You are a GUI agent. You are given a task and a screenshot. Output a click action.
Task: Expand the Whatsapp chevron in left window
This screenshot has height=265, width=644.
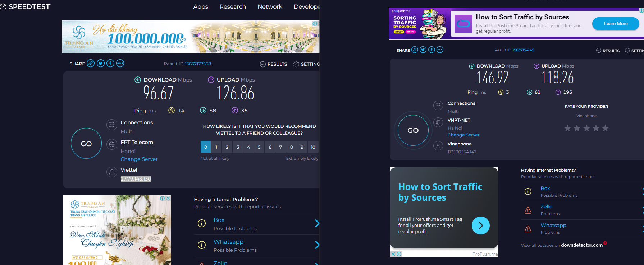317,245
